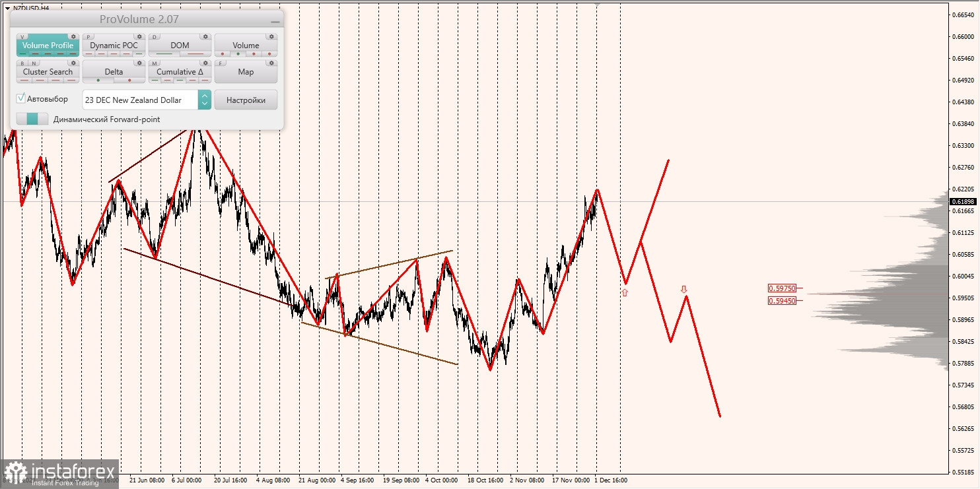Image resolution: width=980 pixels, height=489 pixels.
Task: Activate the Volume Profile button
Action: tap(48, 45)
